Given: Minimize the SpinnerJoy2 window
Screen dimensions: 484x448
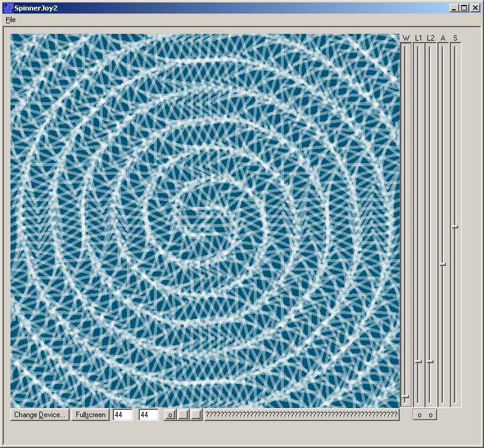Looking at the screenshot, I should click(454, 8).
